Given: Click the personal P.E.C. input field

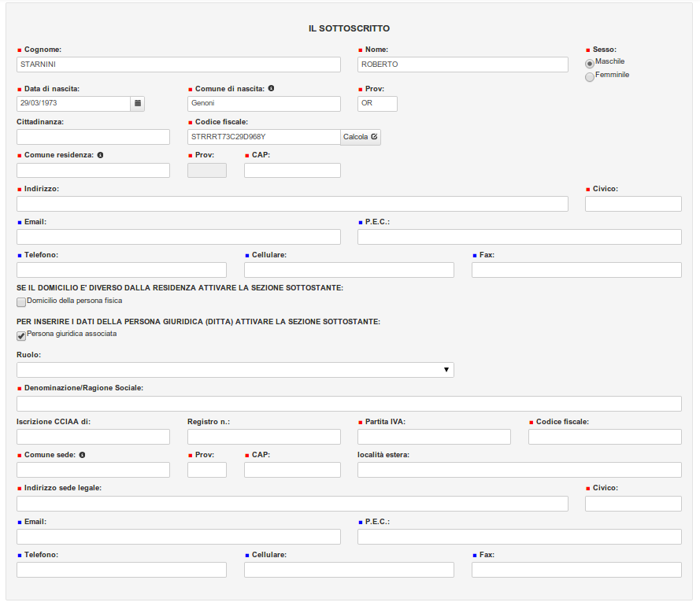Looking at the screenshot, I should (x=520, y=237).
